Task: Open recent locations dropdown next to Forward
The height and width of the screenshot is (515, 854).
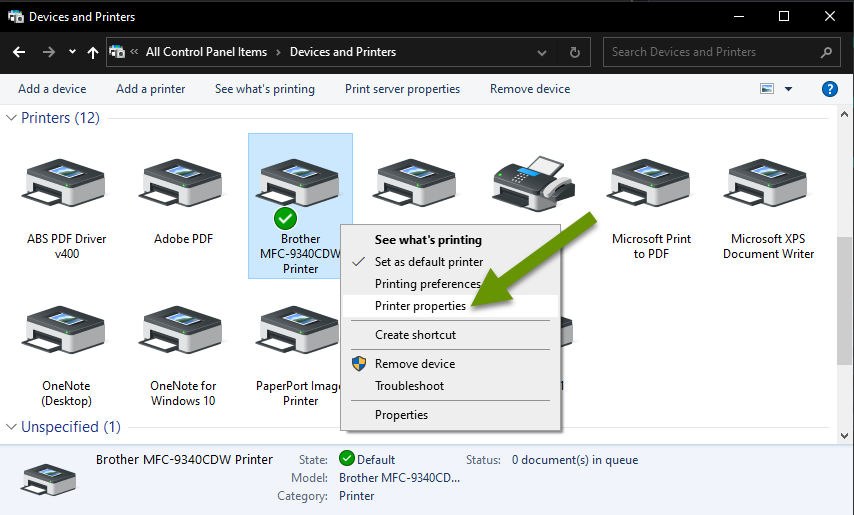Action: point(72,52)
